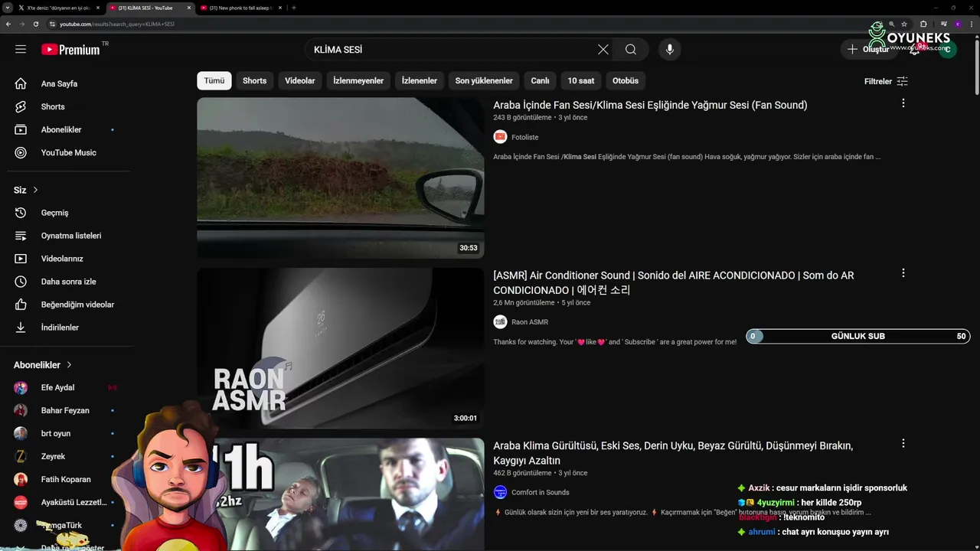This screenshot has width=980, height=551.
Task: Open the browser tab list dropdown arrow
Action: point(7,8)
